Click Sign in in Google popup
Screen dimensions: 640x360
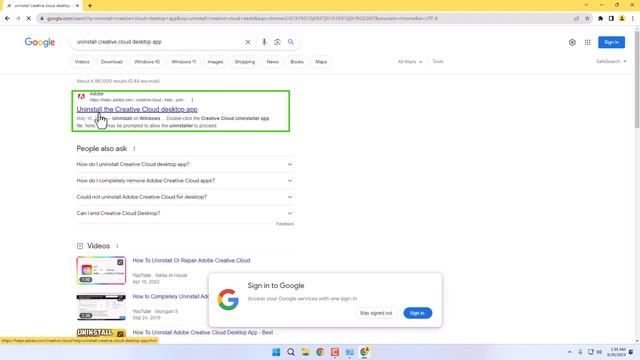click(417, 313)
